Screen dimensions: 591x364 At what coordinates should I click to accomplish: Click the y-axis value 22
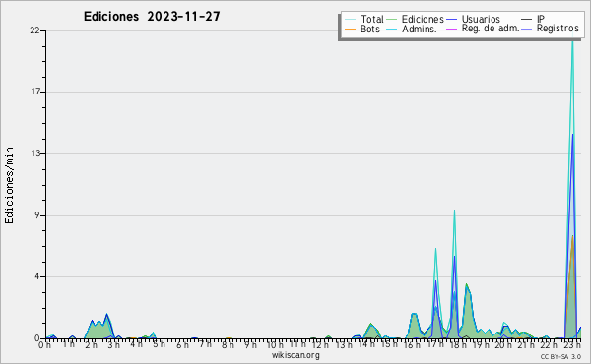click(x=35, y=30)
